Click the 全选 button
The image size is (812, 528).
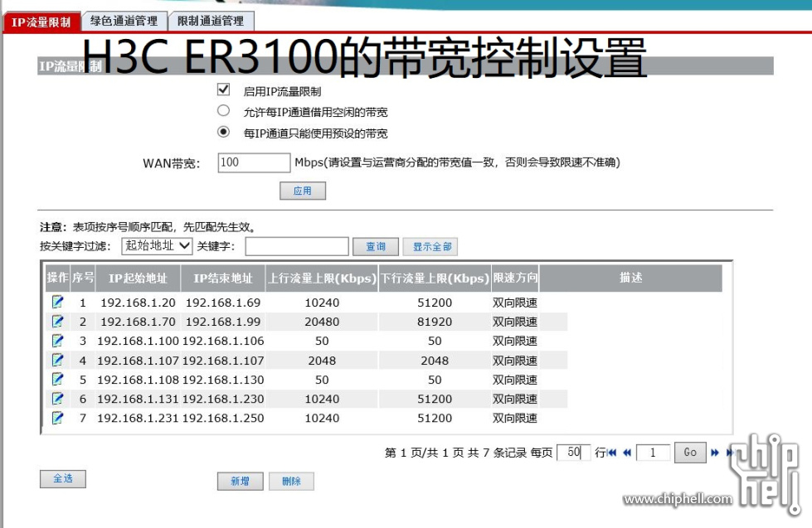[63, 479]
